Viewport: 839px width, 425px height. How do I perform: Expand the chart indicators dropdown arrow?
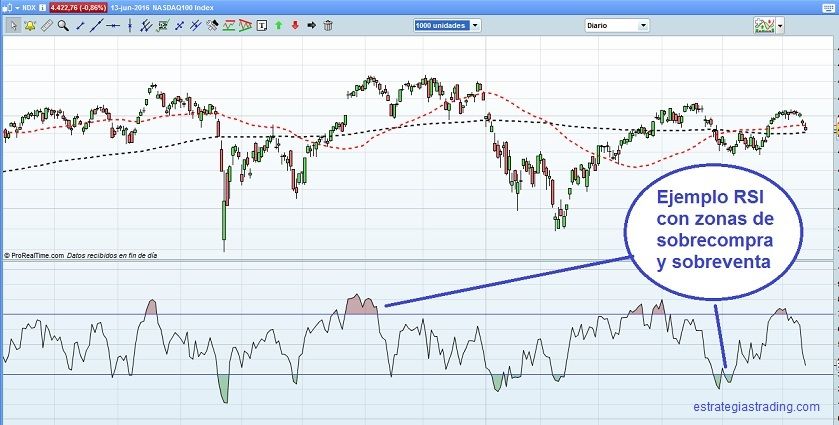coord(780,25)
